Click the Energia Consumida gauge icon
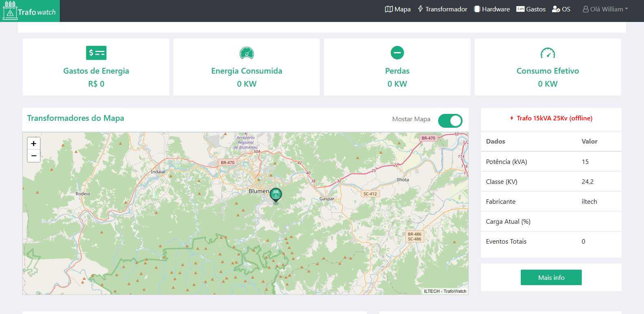Viewport: 644px width, 314px height. [247, 53]
